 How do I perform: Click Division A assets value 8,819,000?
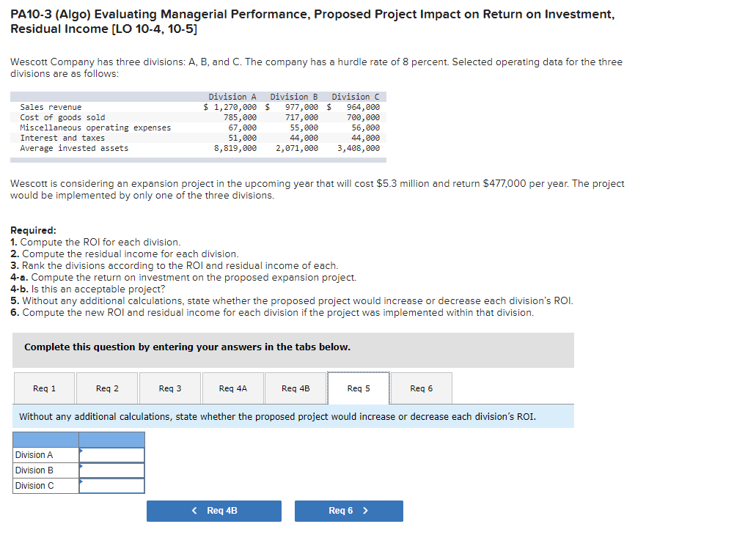[235, 149]
